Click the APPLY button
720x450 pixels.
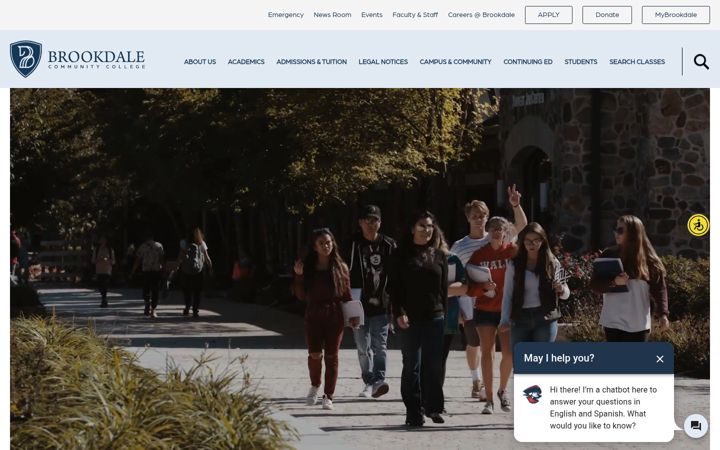click(549, 15)
